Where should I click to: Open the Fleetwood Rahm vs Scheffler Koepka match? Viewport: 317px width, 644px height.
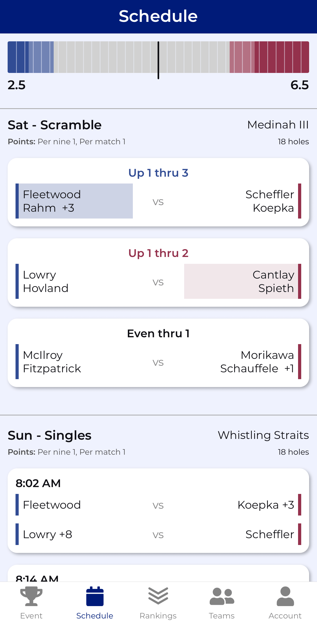click(x=158, y=193)
